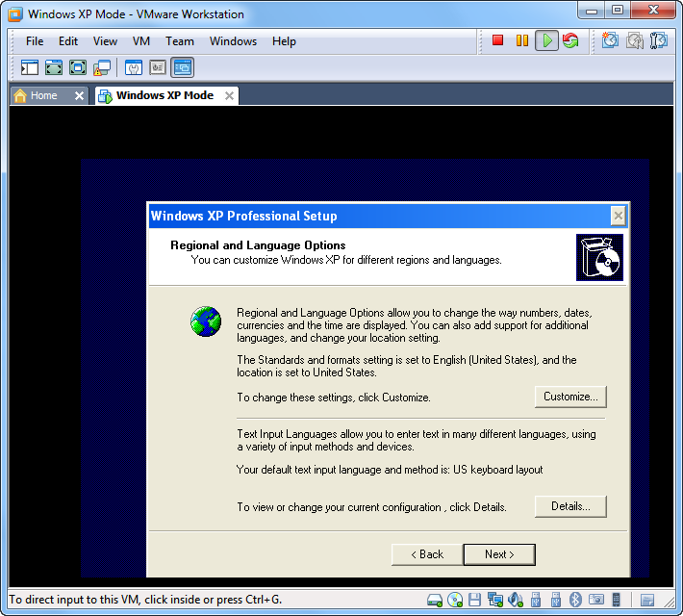Click 'Your default text input language' line
Image resolution: width=683 pixels, height=616 pixels.
pos(390,470)
